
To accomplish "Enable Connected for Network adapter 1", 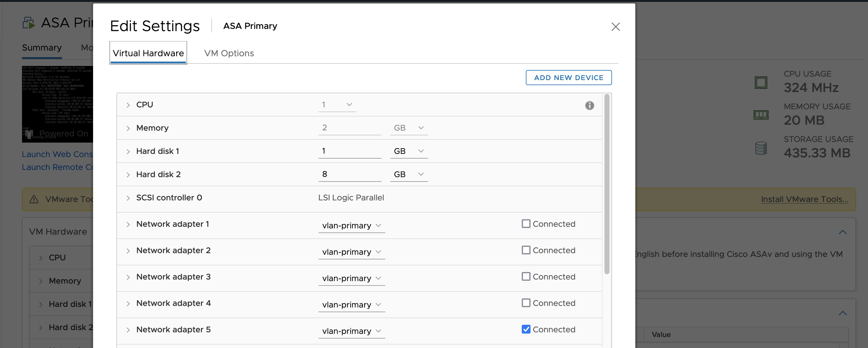I will (x=526, y=224).
